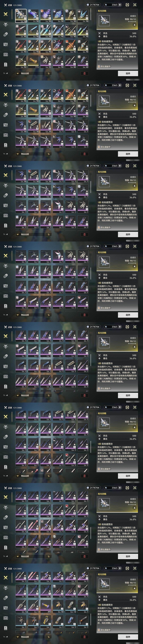Open the compass-like icon beside close, first screenshot
143x644 pixels.
pos(127,5)
